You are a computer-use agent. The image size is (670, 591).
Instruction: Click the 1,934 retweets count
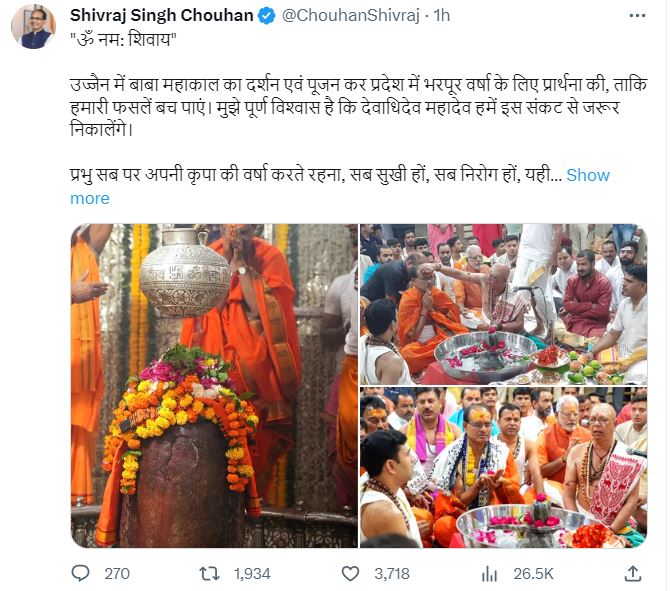pyautogui.click(x=252, y=574)
